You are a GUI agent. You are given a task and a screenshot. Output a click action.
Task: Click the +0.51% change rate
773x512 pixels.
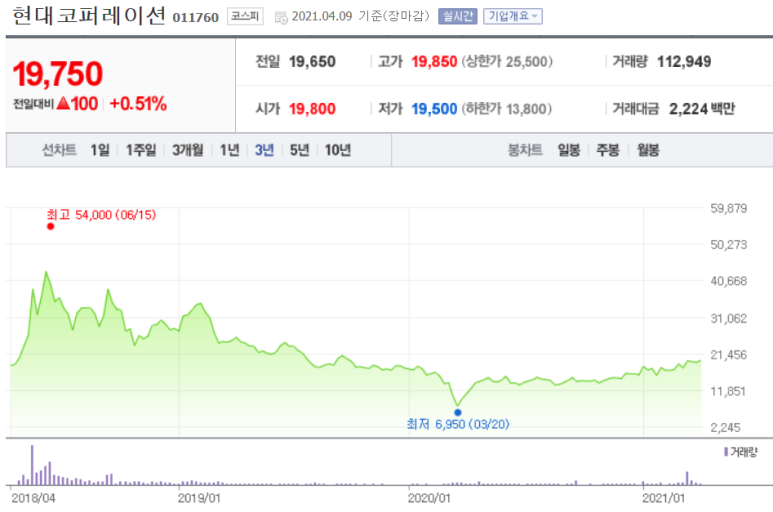[x=138, y=104]
